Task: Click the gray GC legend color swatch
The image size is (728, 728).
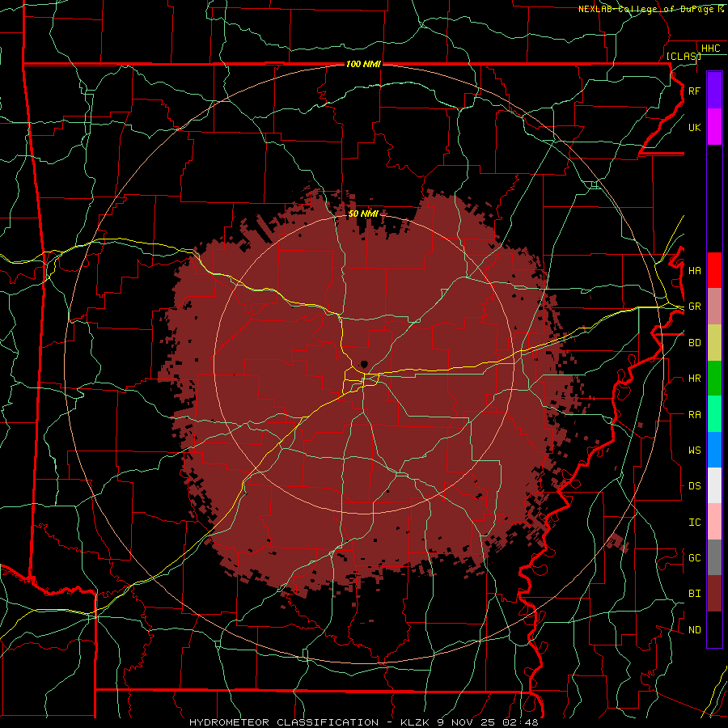Action: pos(714,557)
